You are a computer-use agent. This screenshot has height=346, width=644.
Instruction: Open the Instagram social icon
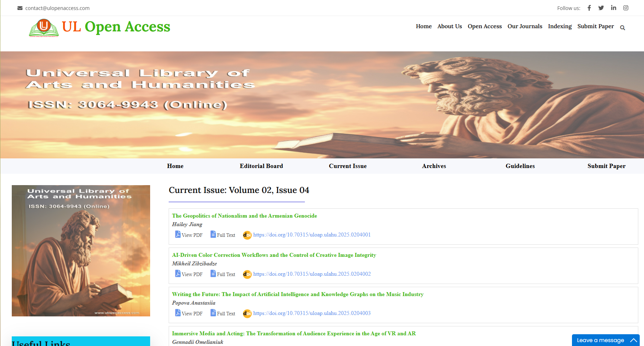point(626,8)
